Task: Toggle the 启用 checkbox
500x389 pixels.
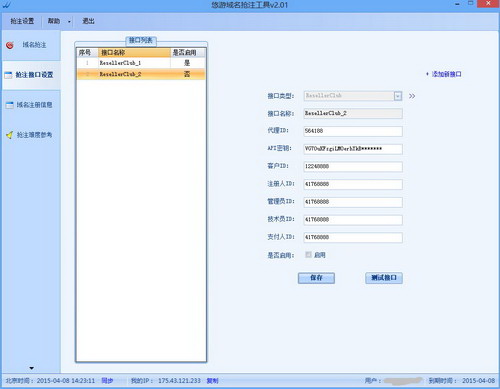Action: point(308,255)
